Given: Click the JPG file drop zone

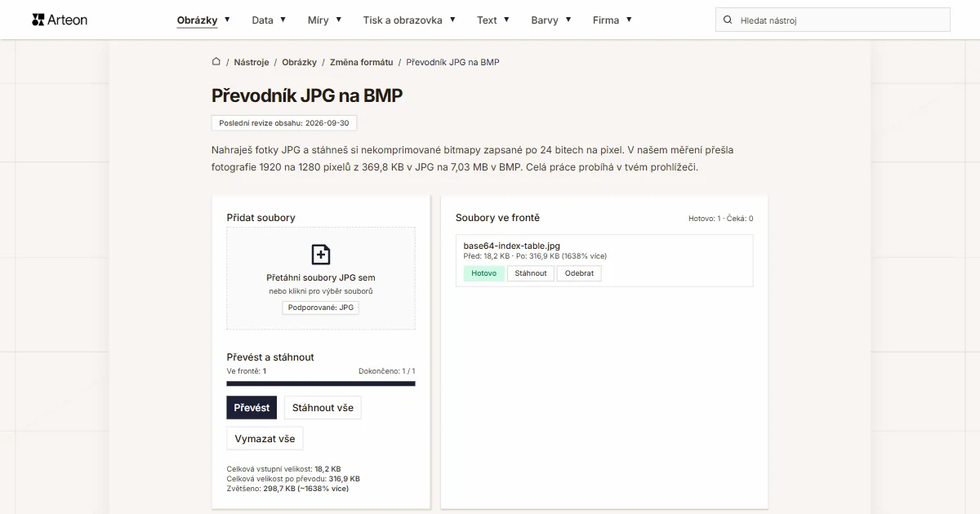Looking at the screenshot, I should (321, 278).
